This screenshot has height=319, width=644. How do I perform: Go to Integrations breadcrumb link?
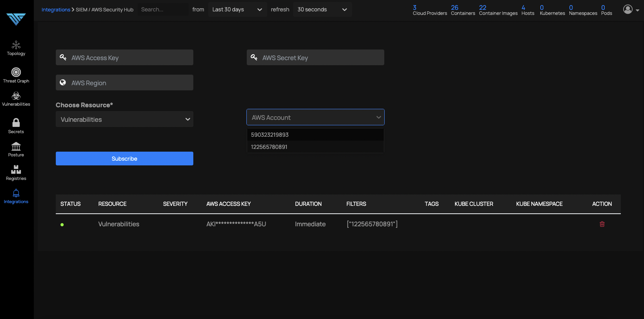56,9
